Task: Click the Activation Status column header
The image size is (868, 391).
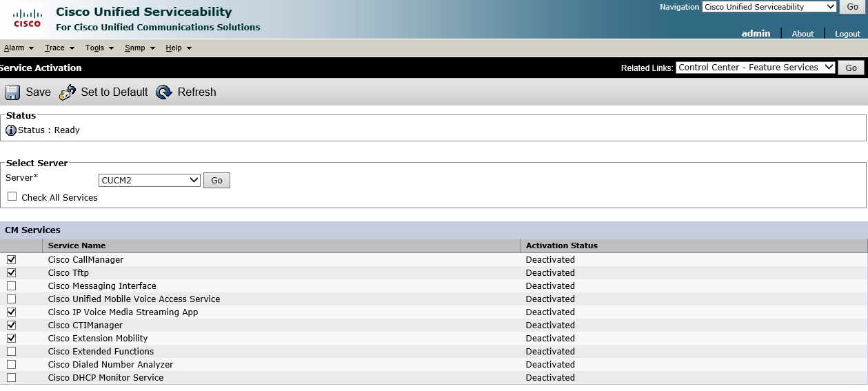Action: click(x=562, y=245)
